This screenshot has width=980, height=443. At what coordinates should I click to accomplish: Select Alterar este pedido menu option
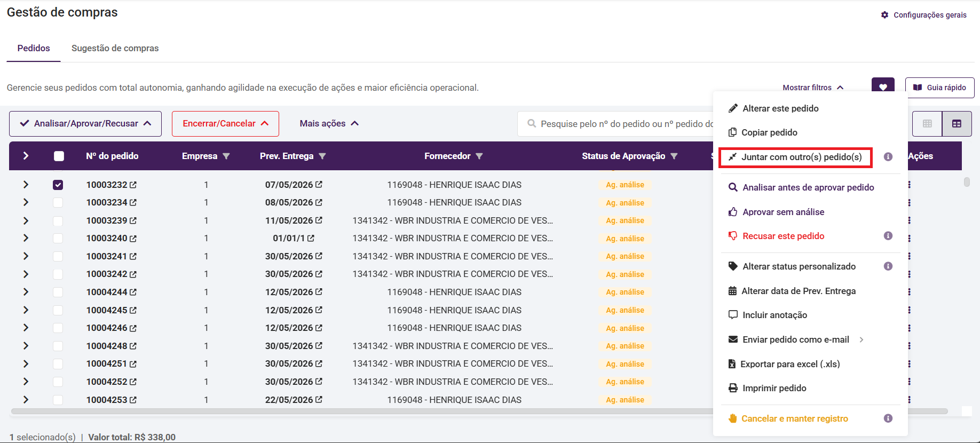pos(773,108)
